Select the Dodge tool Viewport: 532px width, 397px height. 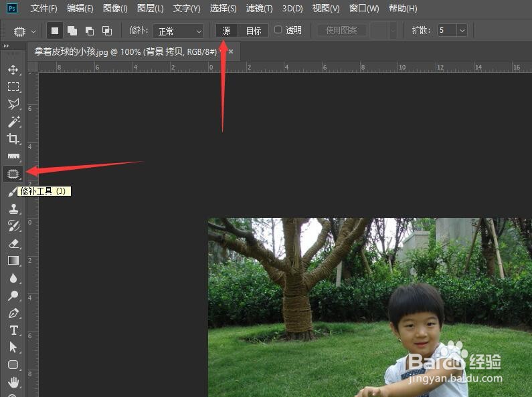click(x=13, y=295)
